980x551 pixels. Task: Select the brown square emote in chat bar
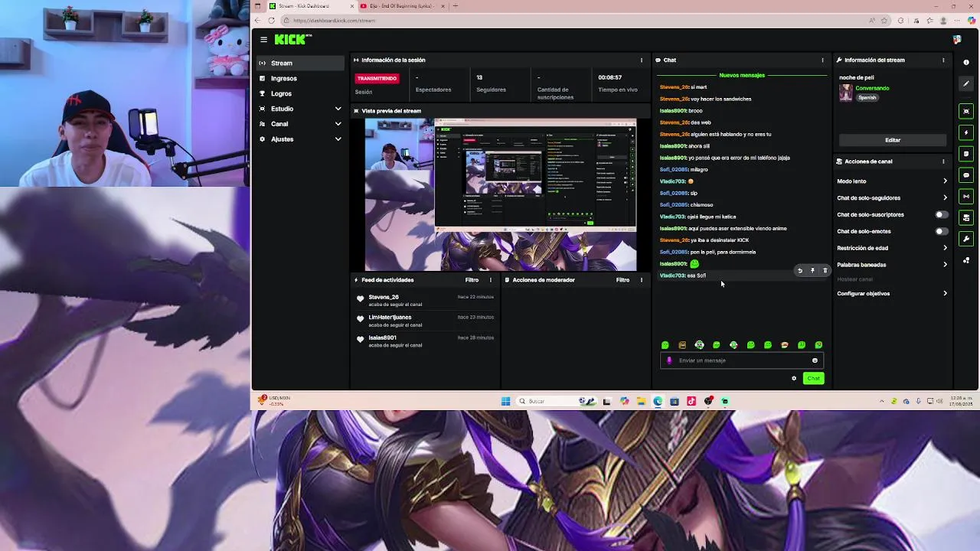click(682, 345)
